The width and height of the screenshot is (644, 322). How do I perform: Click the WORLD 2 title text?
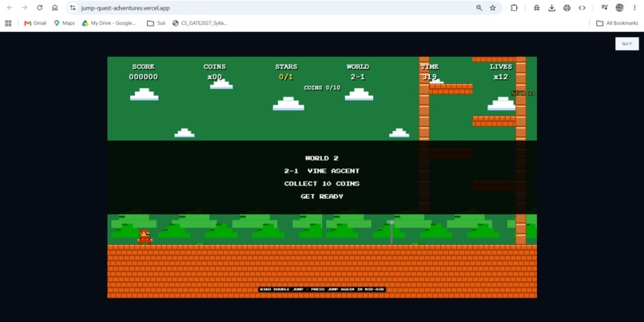pyautogui.click(x=322, y=158)
